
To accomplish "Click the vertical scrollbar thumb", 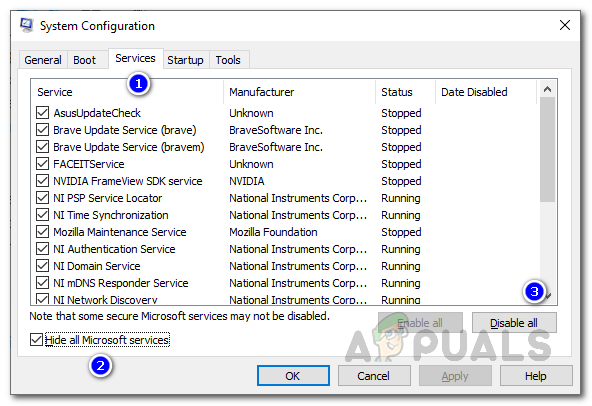I will [547, 150].
